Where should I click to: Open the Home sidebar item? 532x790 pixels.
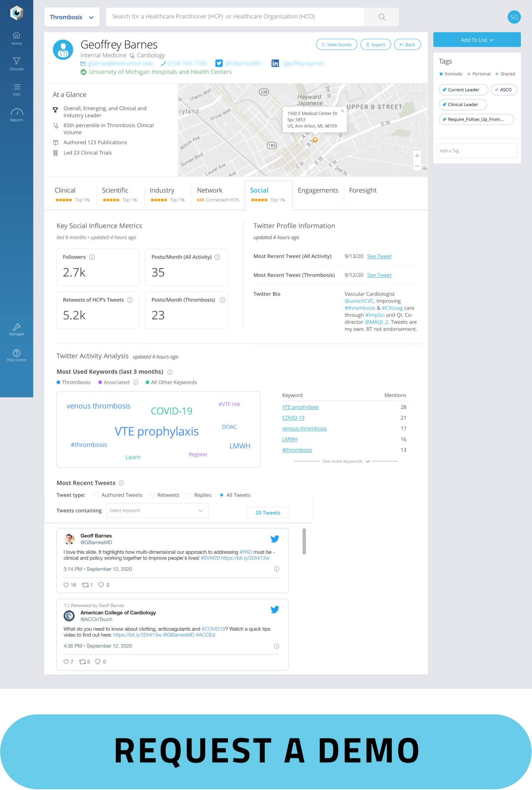16,38
